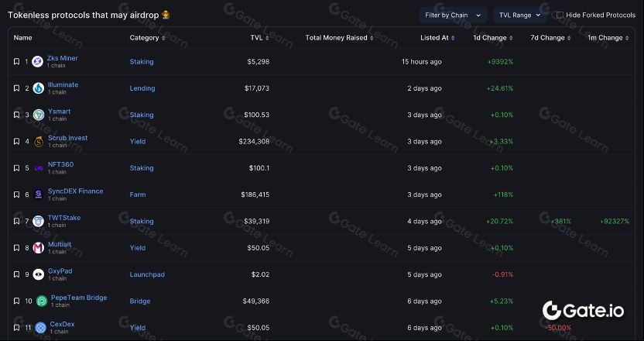Click the Zks Miner protocol logo icon
This screenshot has height=341, width=644.
37,62
